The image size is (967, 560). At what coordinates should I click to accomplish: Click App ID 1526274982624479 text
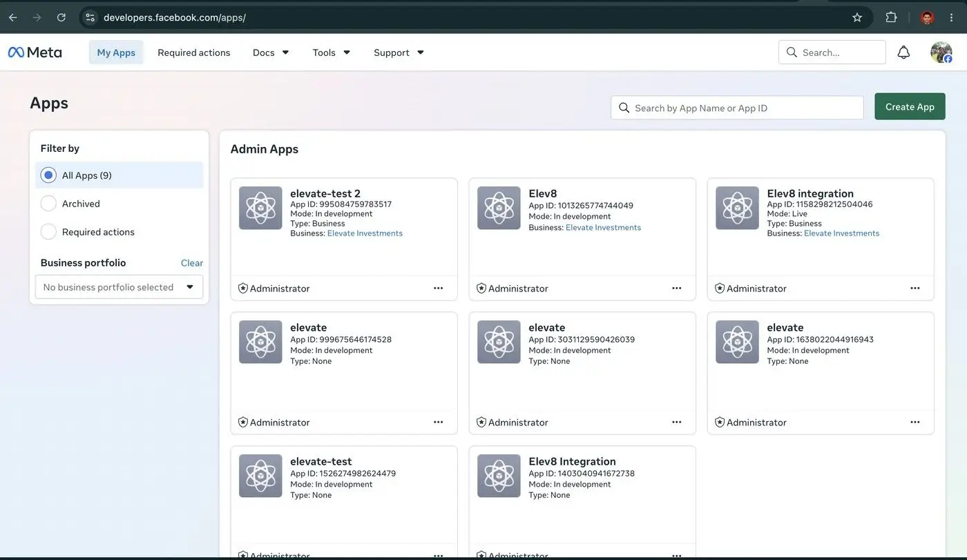point(343,473)
